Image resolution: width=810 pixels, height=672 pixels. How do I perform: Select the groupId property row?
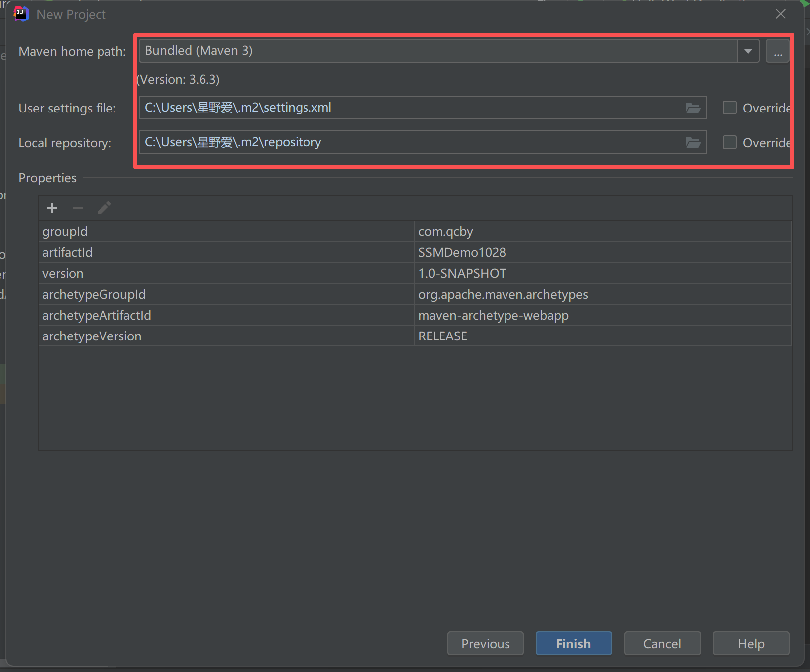point(415,231)
